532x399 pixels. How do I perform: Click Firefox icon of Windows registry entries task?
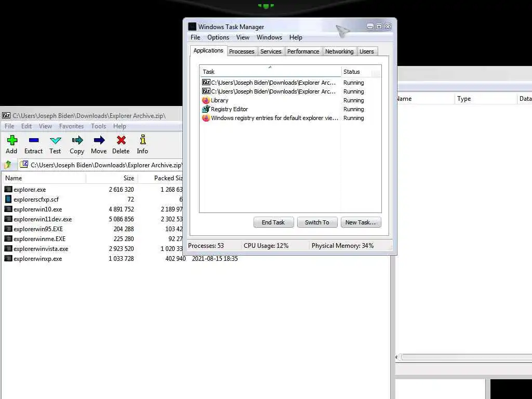[206, 118]
